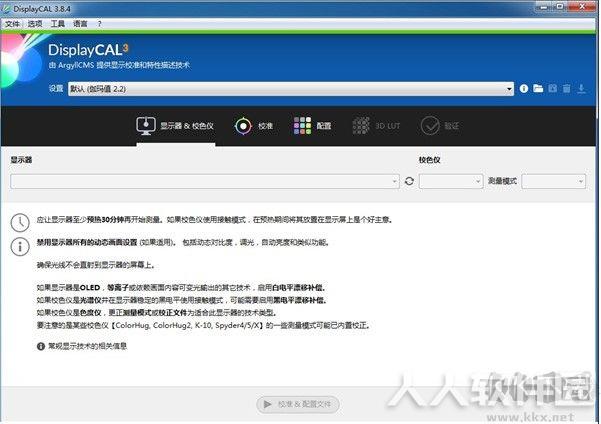This screenshot has width=601, height=424.
Task: Click the monitor icon of display tab
Action: tap(146, 126)
